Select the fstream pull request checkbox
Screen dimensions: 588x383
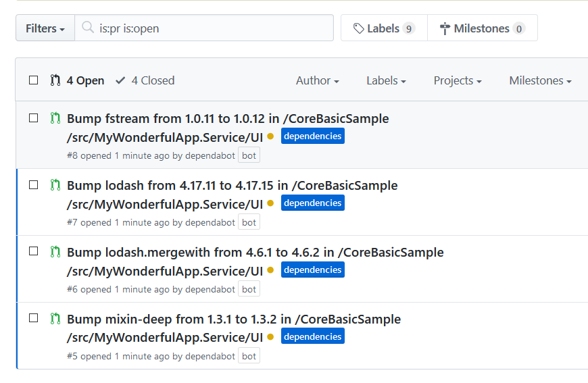(34, 118)
